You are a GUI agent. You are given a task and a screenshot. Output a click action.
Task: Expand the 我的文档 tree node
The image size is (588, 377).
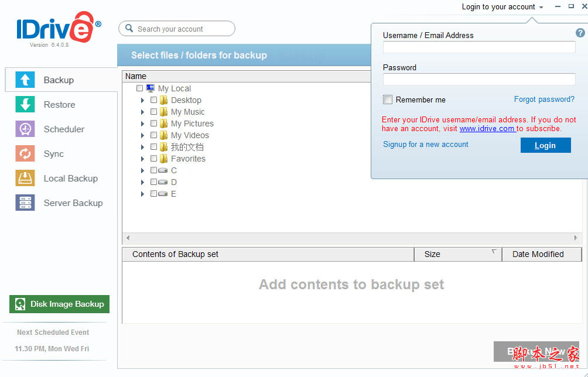(x=142, y=147)
